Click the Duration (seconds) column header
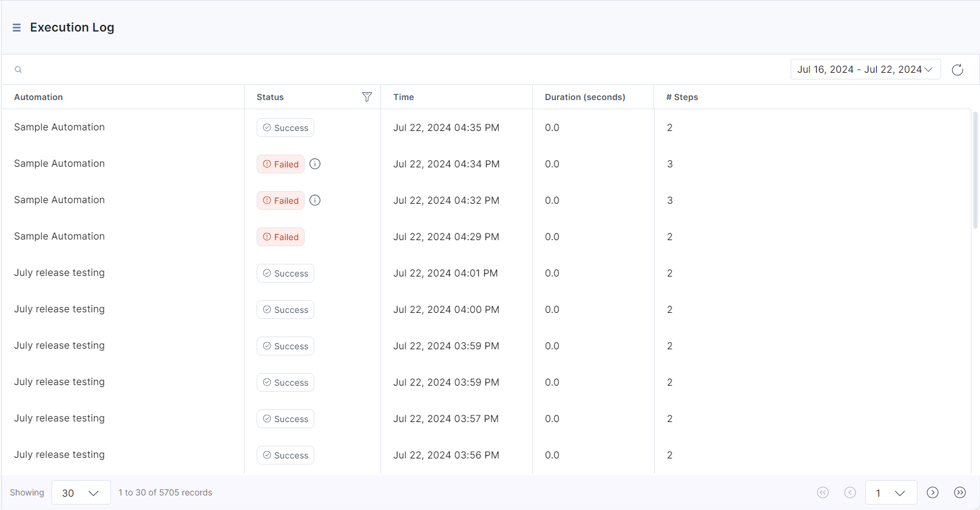The image size is (980, 510). point(584,97)
